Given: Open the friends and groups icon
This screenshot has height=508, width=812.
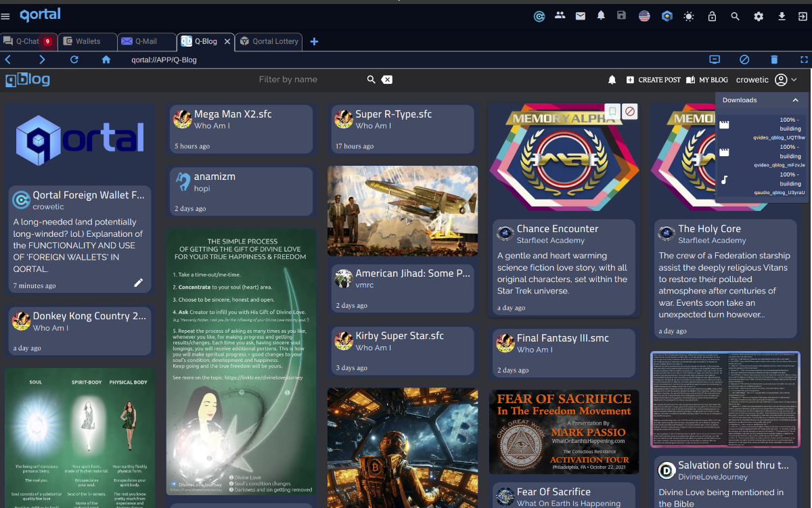Looking at the screenshot, I should pyautogui.click(x=560, y=16).
